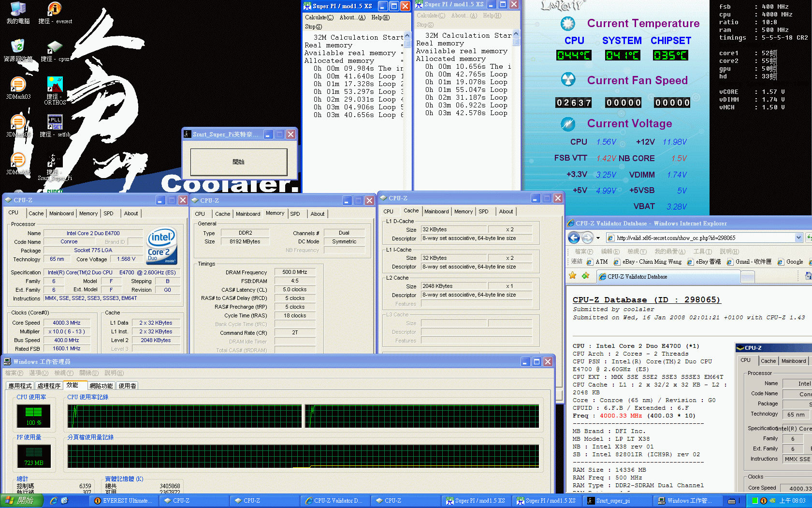Click the Internet Explorer forward arrow
The image size is (812, 508).
click(x=587, y=238)
